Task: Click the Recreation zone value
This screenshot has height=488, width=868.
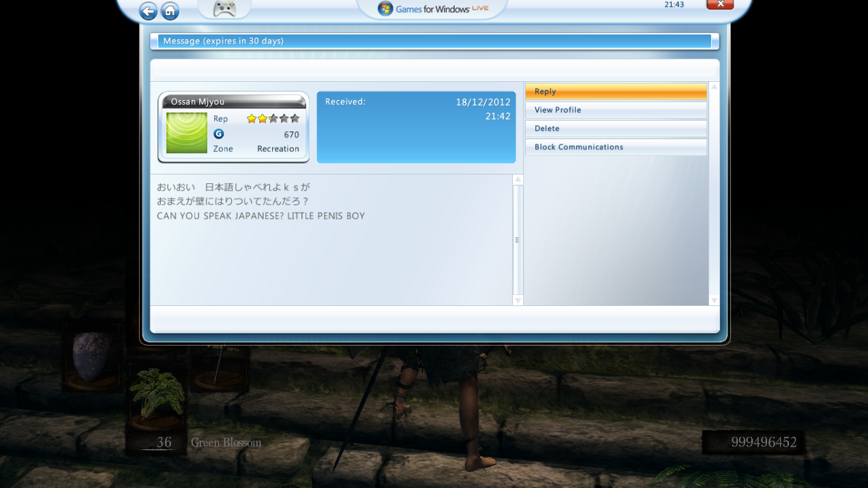Action: pos(278,149)
